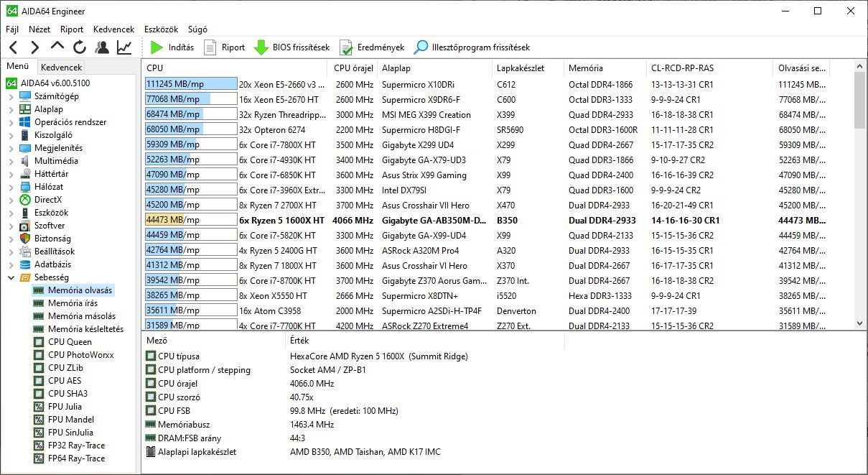Select Megjelenítés tree item
The width and height of the screenshot is (868, 475).
click(58, 147)
